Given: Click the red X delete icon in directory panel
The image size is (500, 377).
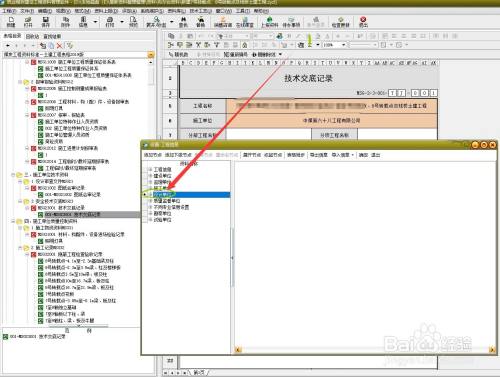Looking at the screenshot, I should [60, 45].
